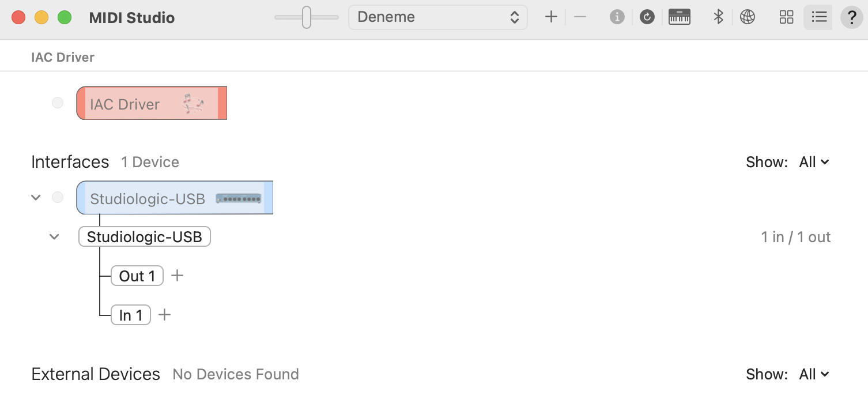Image resolution: width=868 pixels, height=399 pixels.
Task: Open the Help question mark button
Action: point(852,17)
